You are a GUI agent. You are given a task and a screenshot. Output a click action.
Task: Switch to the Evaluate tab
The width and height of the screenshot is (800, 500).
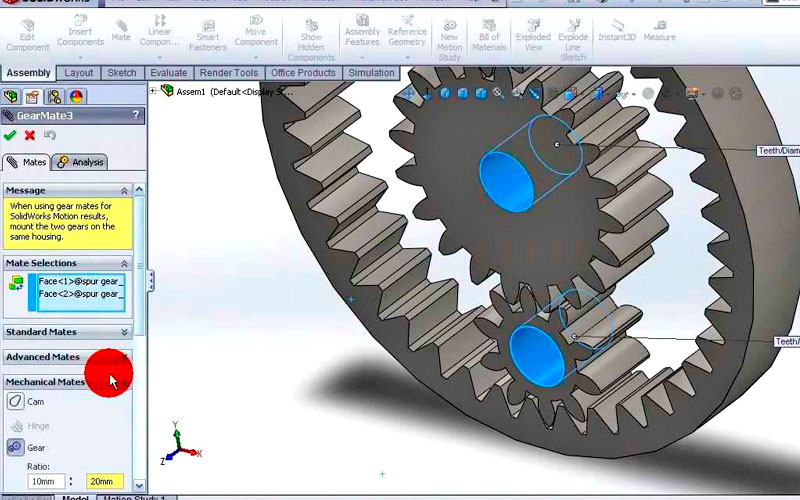click(169, 73)
